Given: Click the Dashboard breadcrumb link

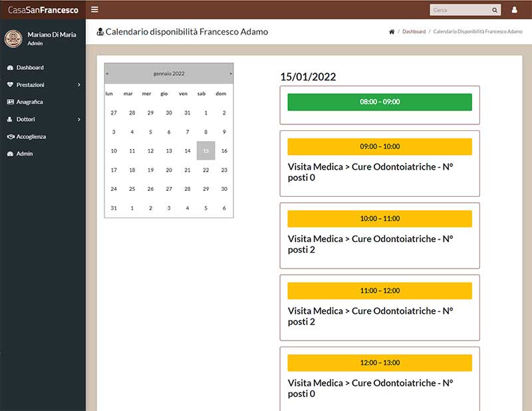Looking at the screenshot, I should [x=414, y=31].
